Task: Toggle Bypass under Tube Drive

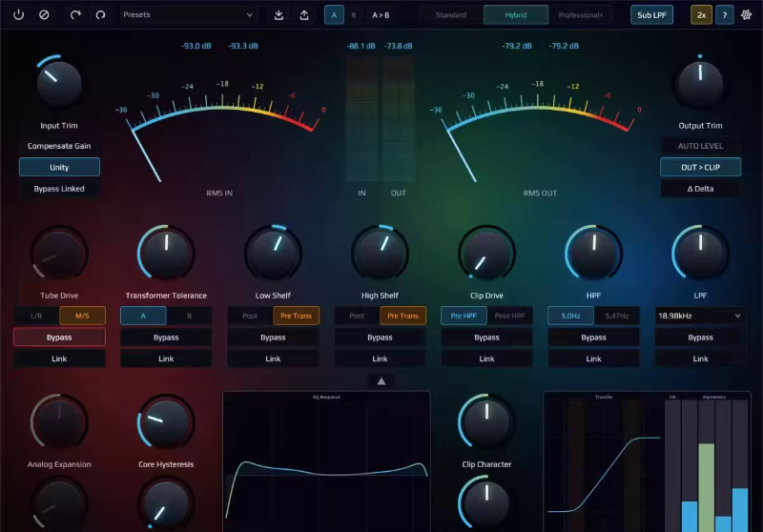Action: [x=59, y=337]
